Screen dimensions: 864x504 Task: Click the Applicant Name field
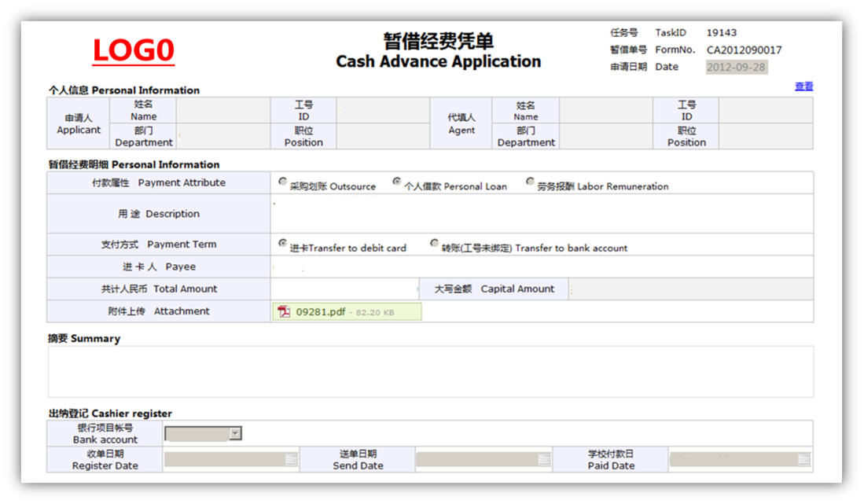pyautogui.click(x=222, y=110)
